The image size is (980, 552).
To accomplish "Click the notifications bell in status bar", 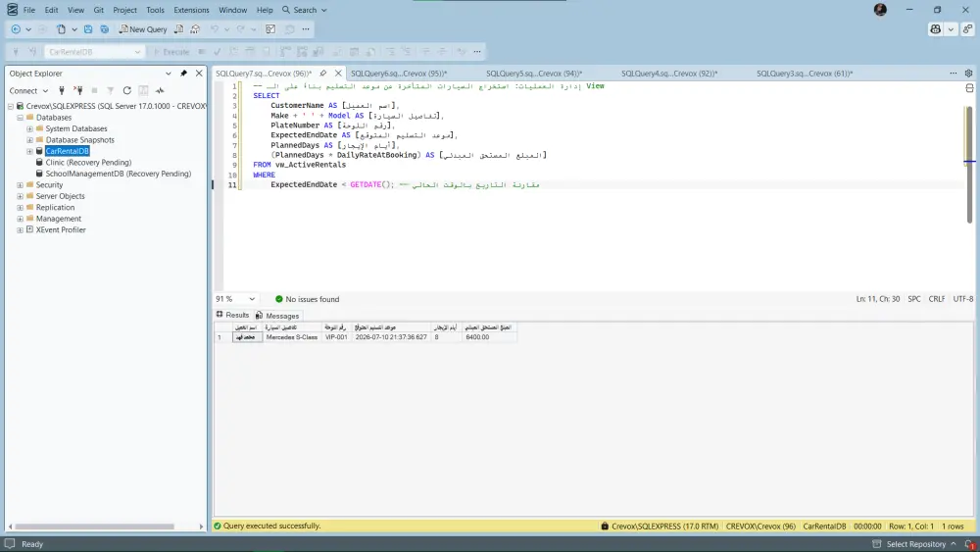I will 969,544.
